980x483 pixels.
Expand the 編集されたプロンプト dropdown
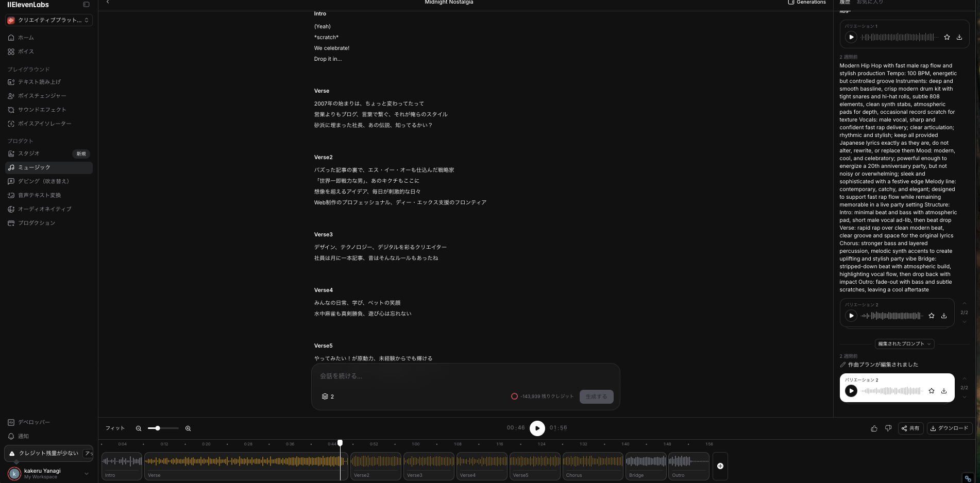pyautogui.click(x=904, y=344)
